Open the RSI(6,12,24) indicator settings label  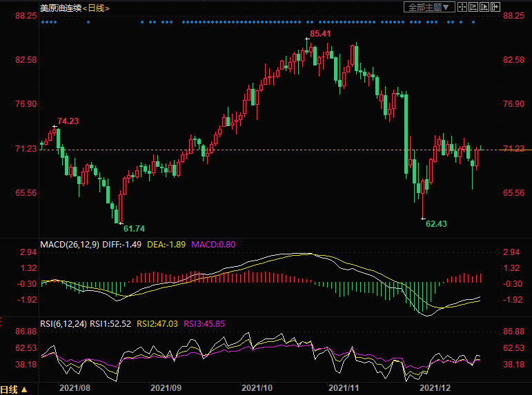pyautogui.click(x=65, y=323)
